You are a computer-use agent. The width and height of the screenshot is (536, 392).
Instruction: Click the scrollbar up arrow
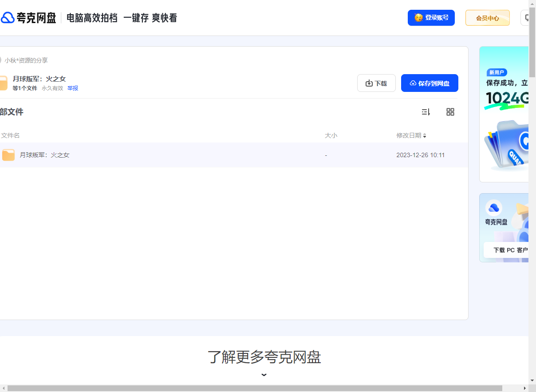tap(532, 4)
